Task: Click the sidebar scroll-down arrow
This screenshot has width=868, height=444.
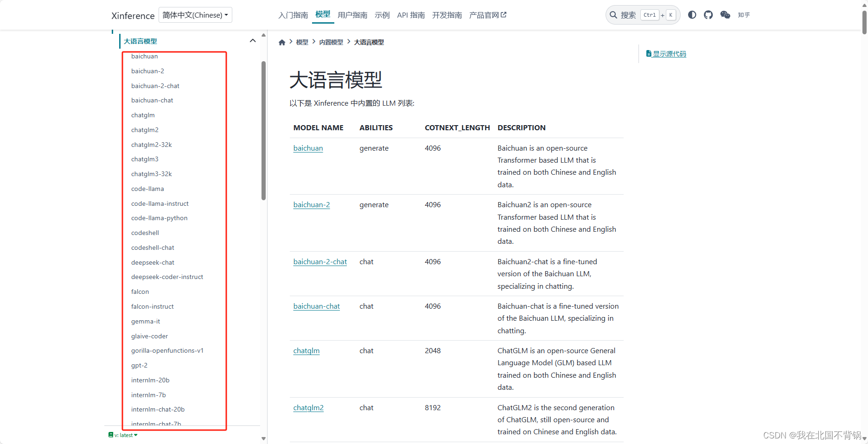Action: click(x=263, y=438)
